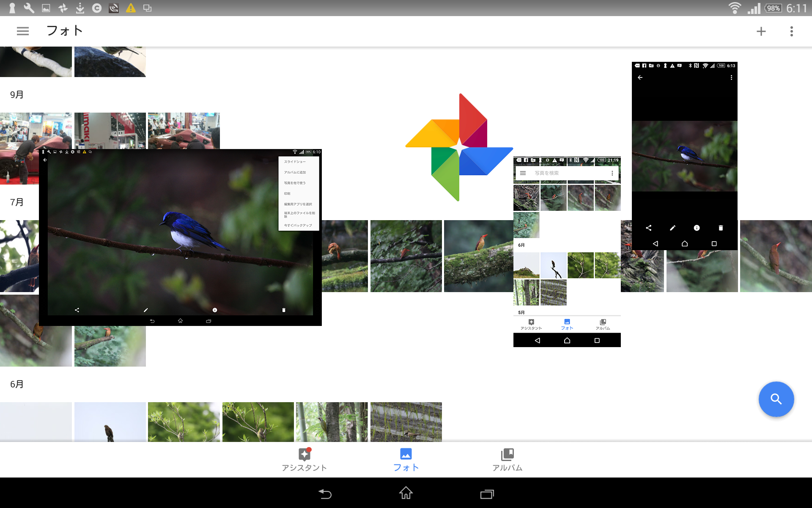
Task: Tap triangle back button on phone grid screen
Action: [537, 340]
